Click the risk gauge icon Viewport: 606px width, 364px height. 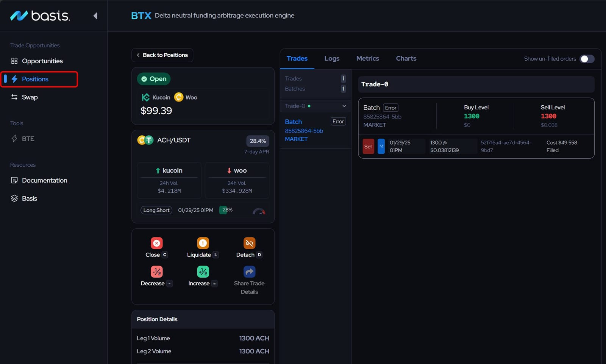coord(259,211)
